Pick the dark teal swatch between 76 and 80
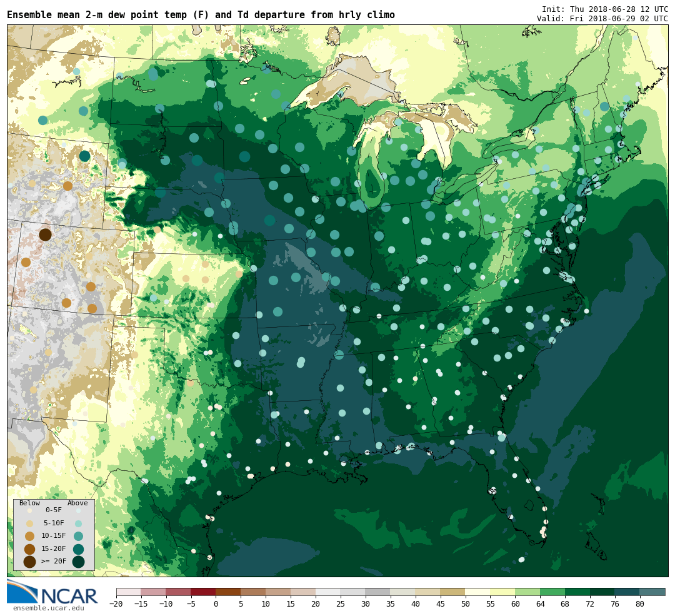 (627, 592)
